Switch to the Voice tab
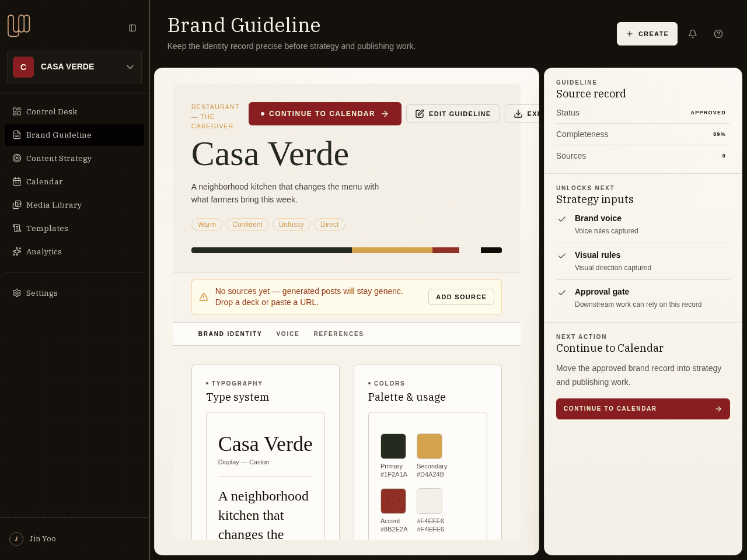The height and width of the screenshot is (560, 747). click(x=288, y=334)
